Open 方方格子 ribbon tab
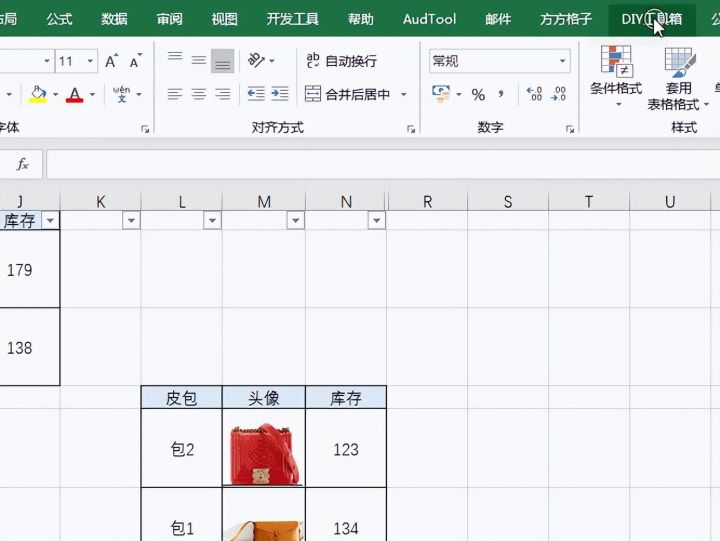This screenshot has width=720, height=541. [x=566, y=19]
